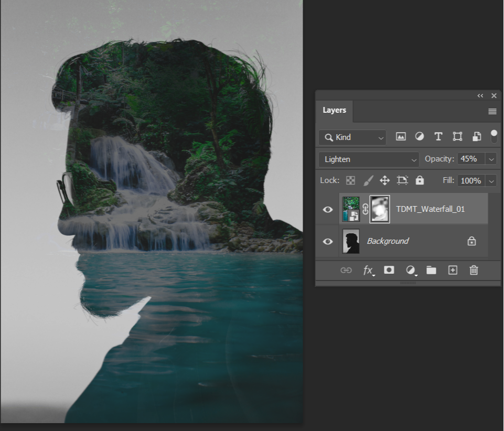Filter layers by type layers icon

tap(438, 137)
